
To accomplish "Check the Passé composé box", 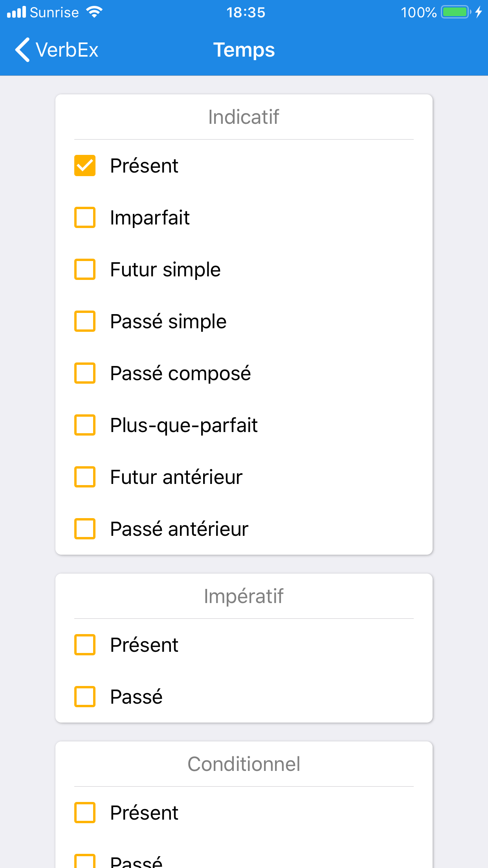I will click(85, 373).
